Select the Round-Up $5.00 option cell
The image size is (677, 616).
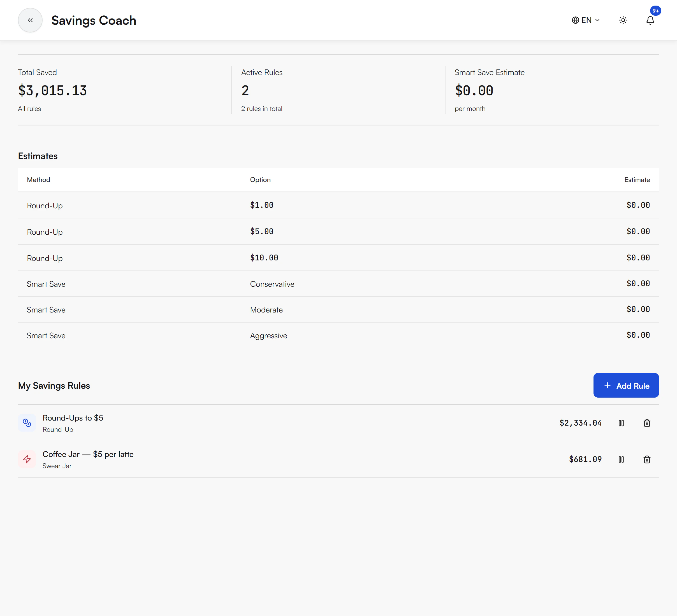[262, 231]
